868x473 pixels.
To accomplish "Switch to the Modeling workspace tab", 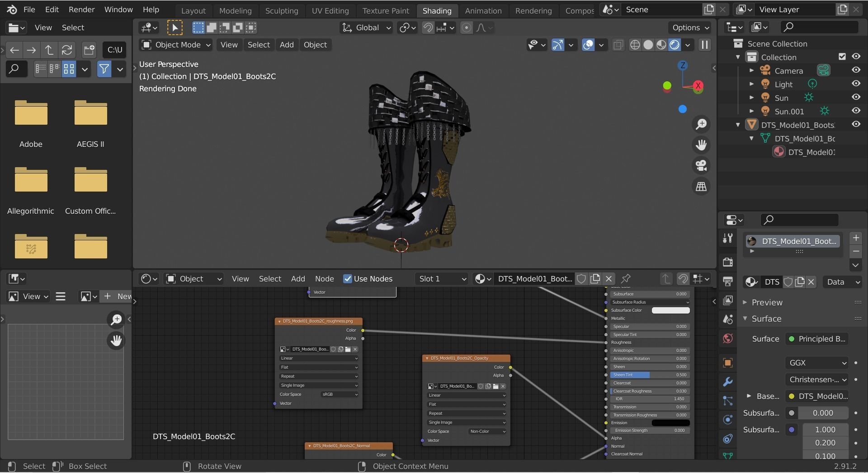I will [x=235, y=10].
